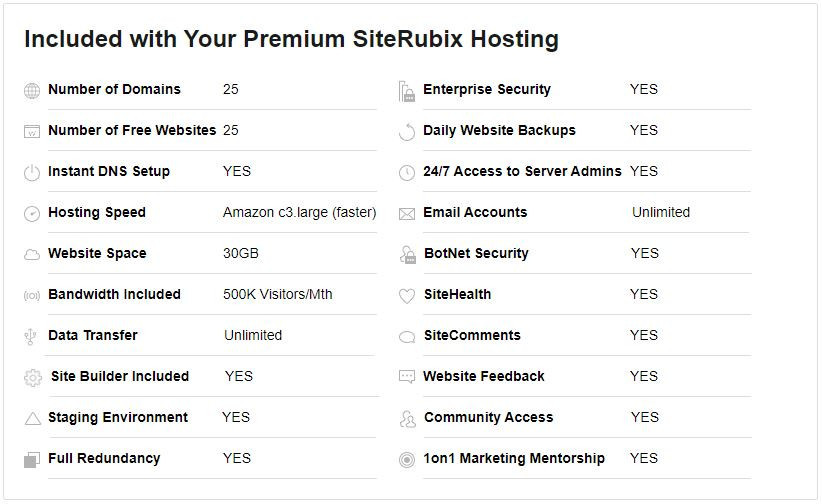Click the cloud icon next to Website Space
Screen dimensions: 822x504
32,255
